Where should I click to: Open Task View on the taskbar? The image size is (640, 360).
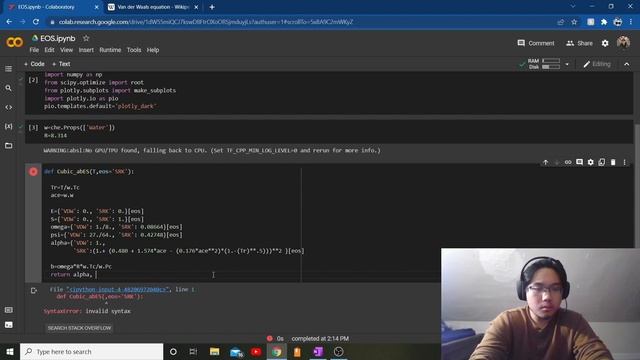click(193, 351)
